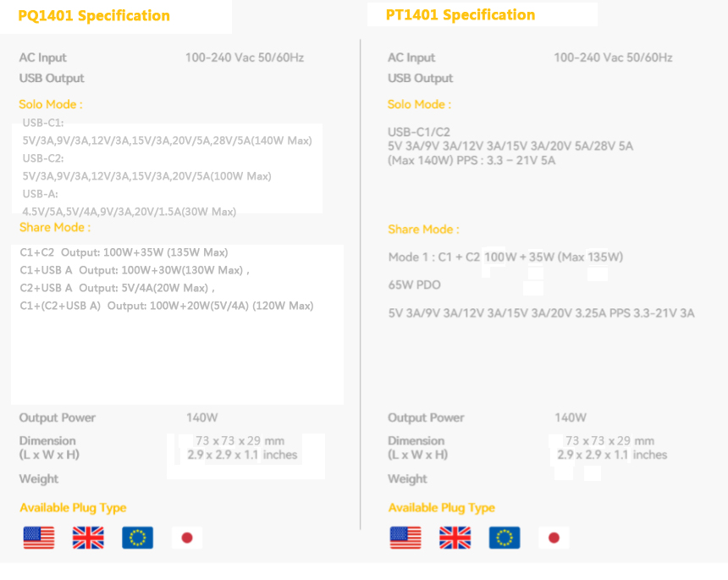Click the US flag under PQ1401
This screenshot has width=728, height=580.
(39, 538)
